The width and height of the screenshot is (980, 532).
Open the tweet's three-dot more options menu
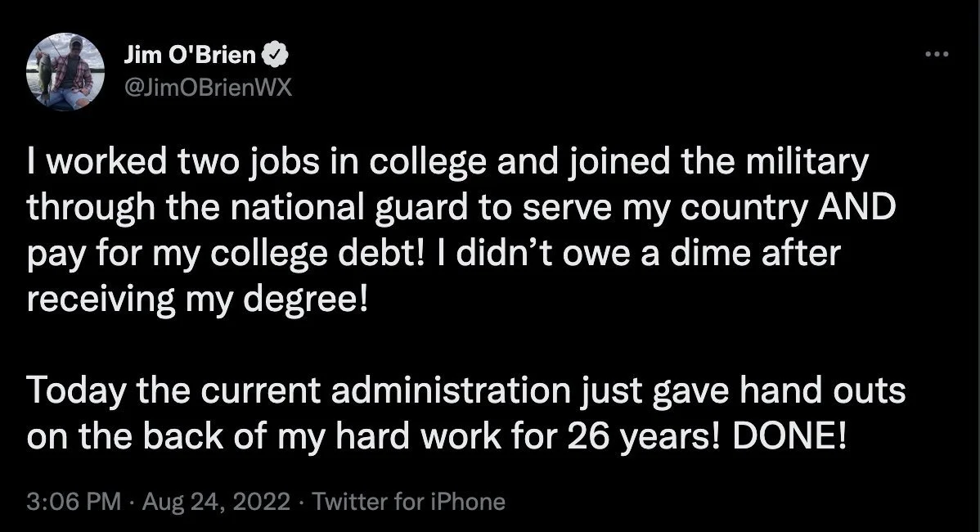tap(935, 55)
